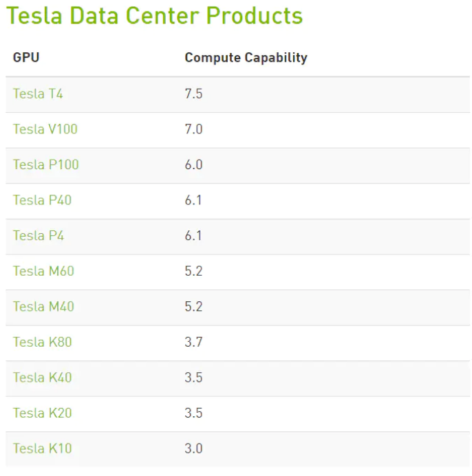Image resolution: width=472 pixels, height=476 pixels.
Task: Open the Tesla T4 link
Action: point(38,94)
